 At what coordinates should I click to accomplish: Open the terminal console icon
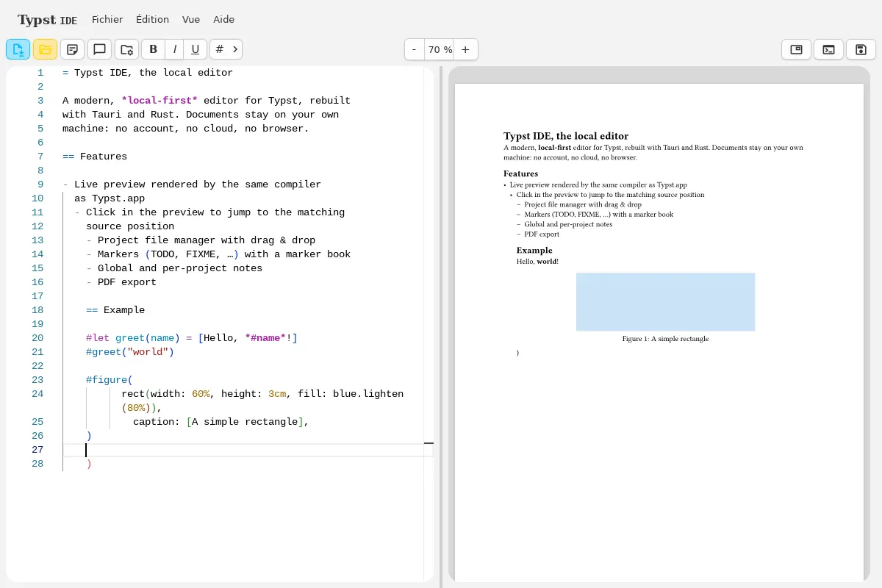828,49
